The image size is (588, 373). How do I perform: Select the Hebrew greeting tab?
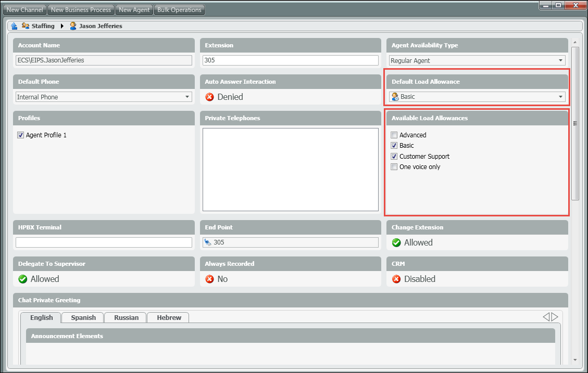point(169,317)
